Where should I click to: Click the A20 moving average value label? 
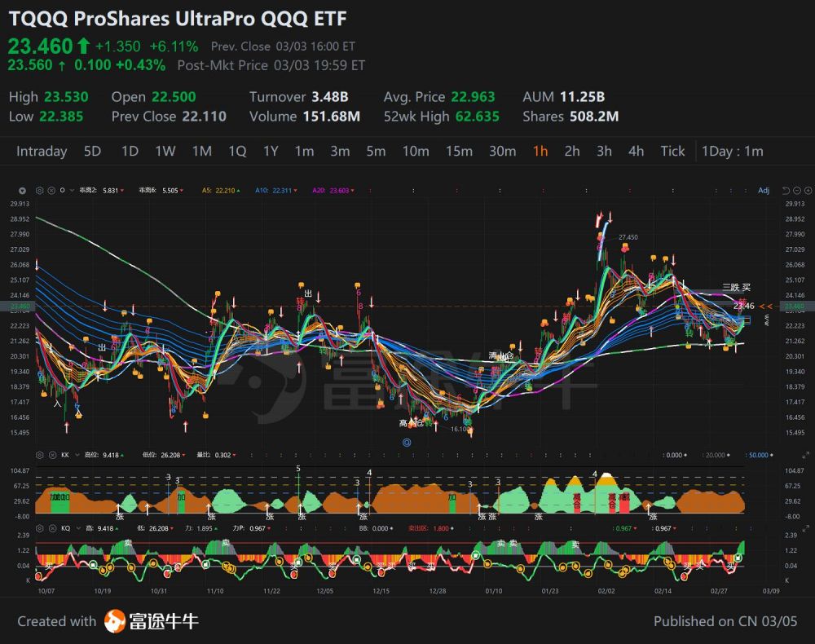click(330, 190)
